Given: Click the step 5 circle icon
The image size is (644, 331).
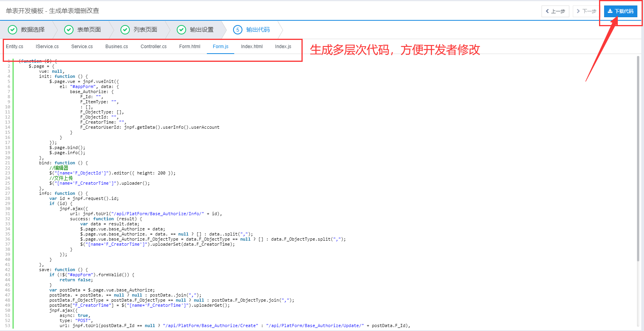Looking at the screenshot, I should point(238,30).
